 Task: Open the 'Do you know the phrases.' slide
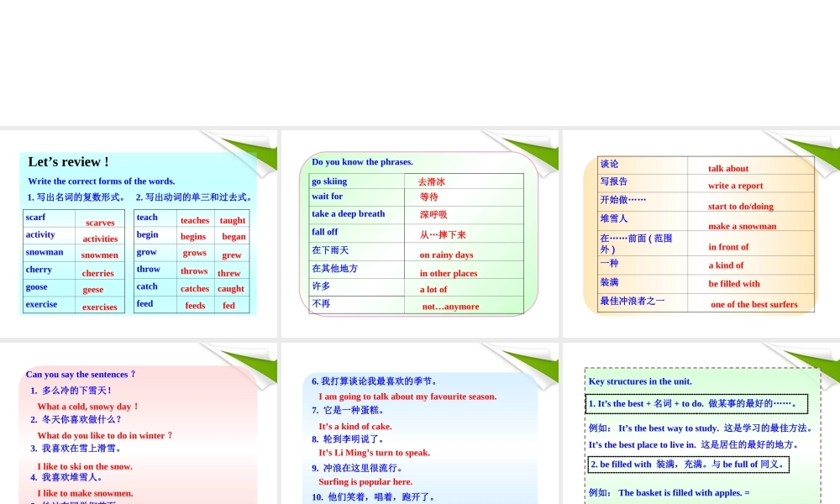(420, 234)
